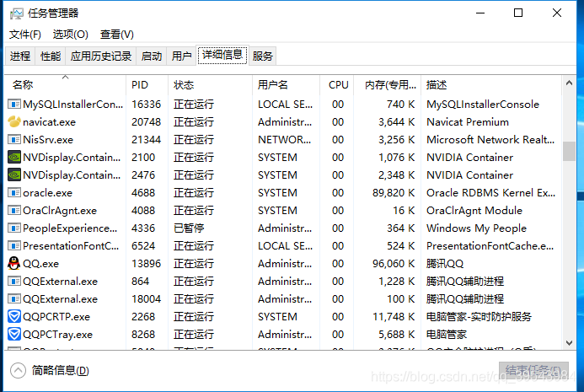Click the oracle.exe process icon
This screenshot has width=584, height=392.
click(14, 193)
